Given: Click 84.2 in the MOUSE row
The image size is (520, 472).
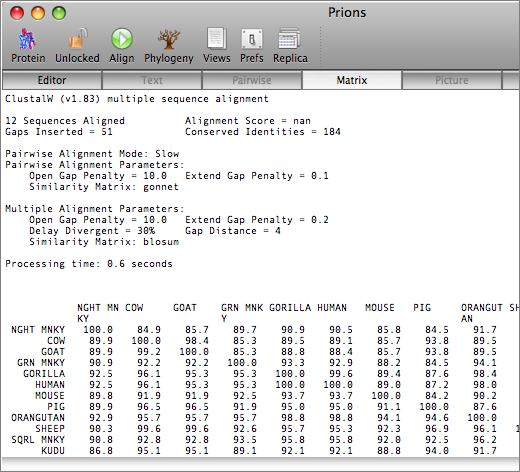Looking at the screenshot, I should coord(437,396).
